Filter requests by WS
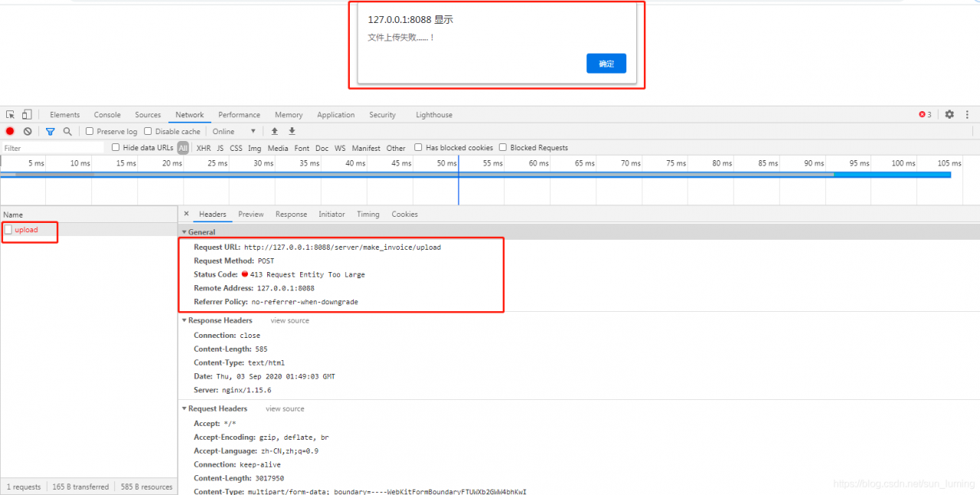980x495 pixels. (340, 148)
